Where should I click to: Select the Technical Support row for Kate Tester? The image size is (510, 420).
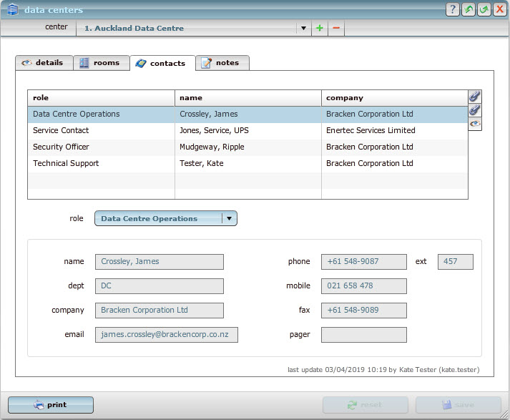(100, 164)
